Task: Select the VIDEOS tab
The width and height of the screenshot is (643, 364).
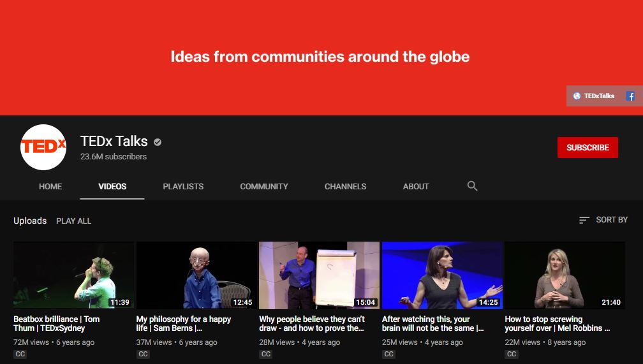Action: coord(112,187)
